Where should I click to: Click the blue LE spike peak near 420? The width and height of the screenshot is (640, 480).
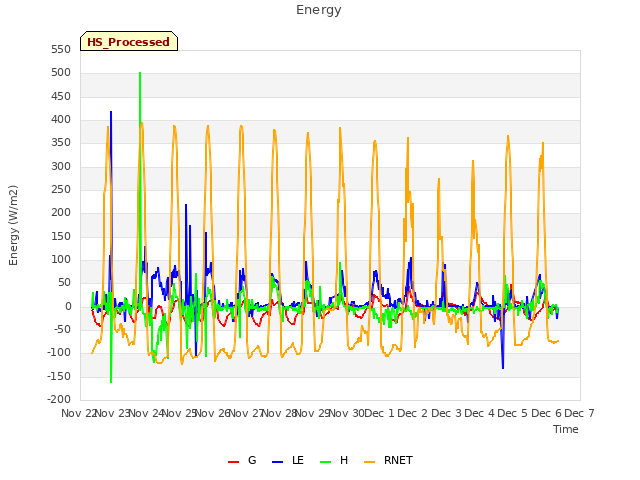point(111,112)
